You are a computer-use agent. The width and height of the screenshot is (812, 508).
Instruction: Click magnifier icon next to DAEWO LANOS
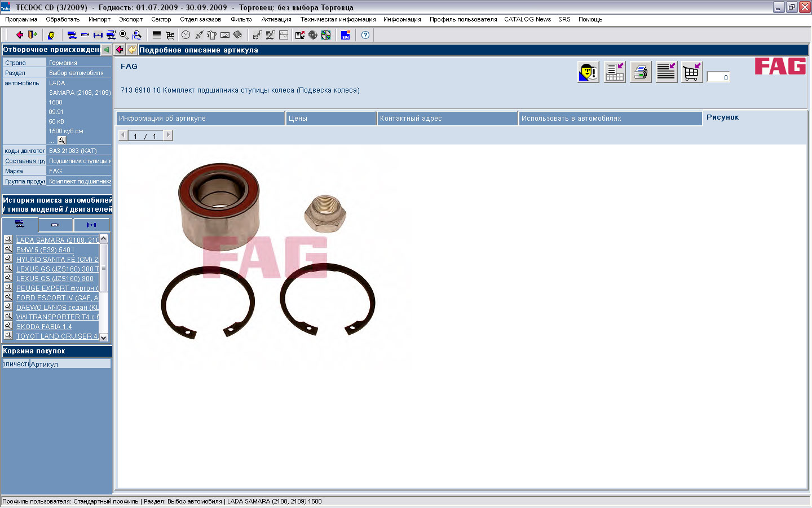[x=8, y=306]
